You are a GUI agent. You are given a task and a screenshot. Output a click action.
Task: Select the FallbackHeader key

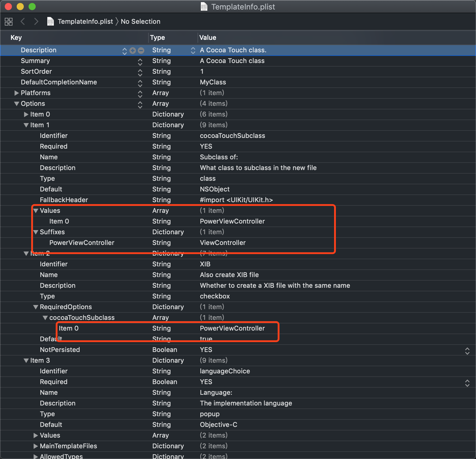[x=64, y=200]
